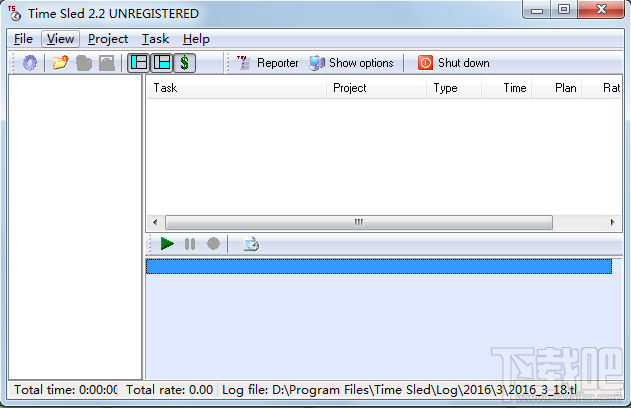The width and height of the screenshot is (631, 408).
Task: Click the Total rate status entry
Action: [169, 390]
